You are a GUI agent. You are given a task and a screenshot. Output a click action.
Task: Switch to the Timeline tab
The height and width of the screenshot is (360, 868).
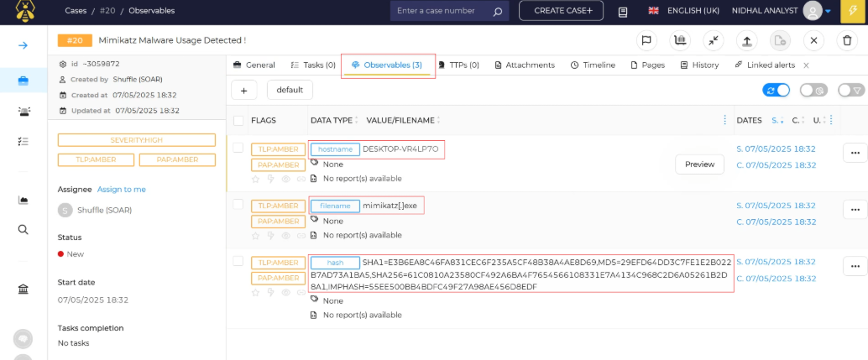pos(593,65)
